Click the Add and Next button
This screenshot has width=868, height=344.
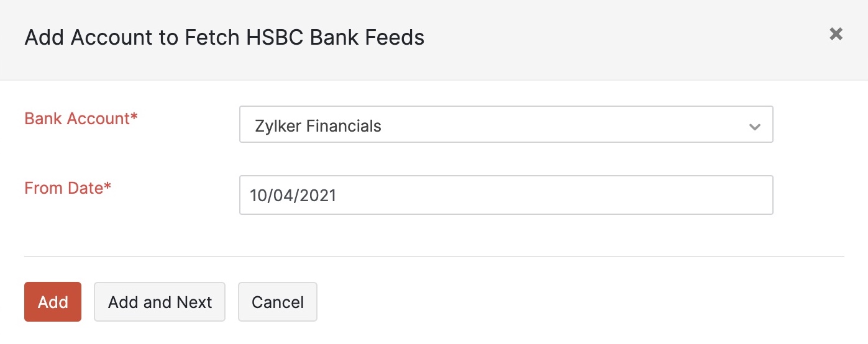[x=160, y=302]
